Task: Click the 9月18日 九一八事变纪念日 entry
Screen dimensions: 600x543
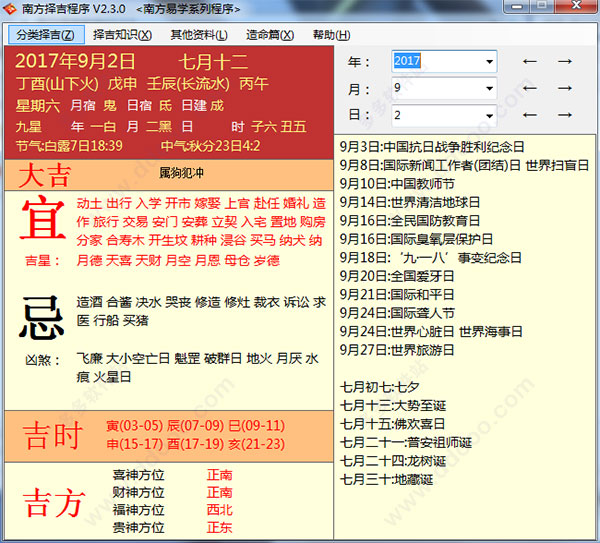Action: (431, 258)
